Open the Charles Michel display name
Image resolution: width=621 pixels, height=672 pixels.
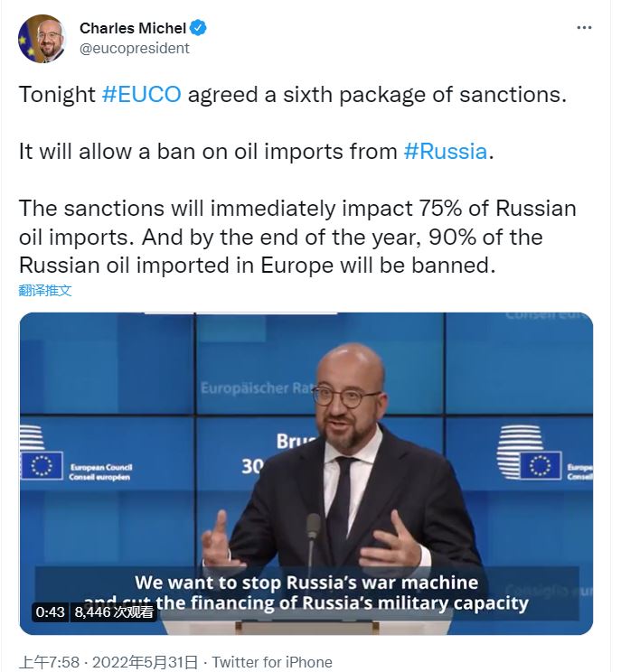(x=132, y=28)
